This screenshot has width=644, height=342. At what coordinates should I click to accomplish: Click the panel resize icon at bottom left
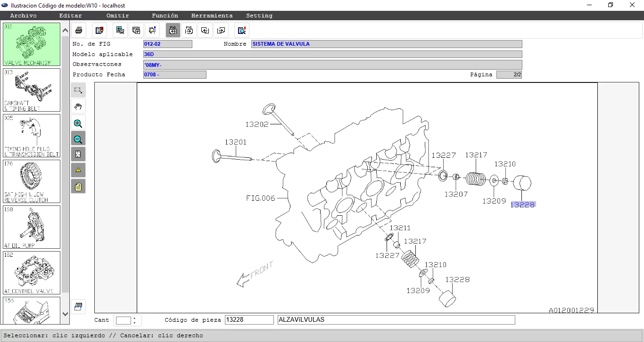[x=78, y=307]
